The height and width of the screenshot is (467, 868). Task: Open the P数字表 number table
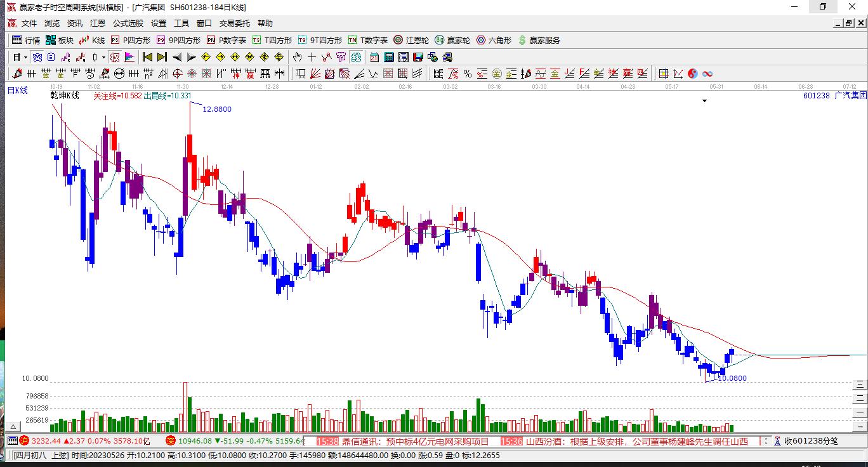coord(226,40)
